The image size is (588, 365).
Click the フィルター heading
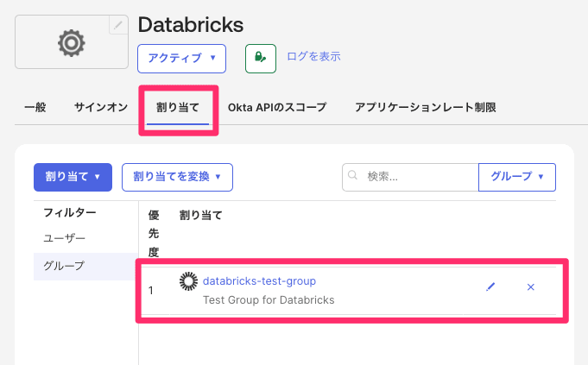[x=70, y=212]
